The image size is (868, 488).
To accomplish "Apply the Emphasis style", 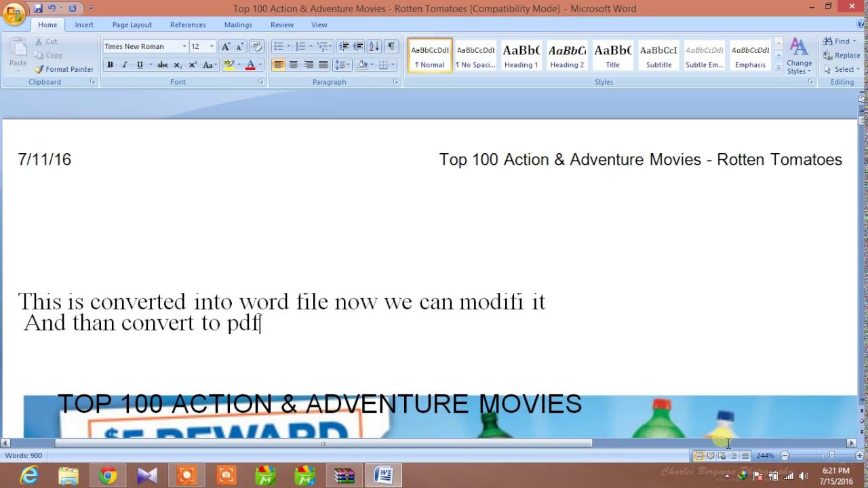I will (x=750, y=56).
